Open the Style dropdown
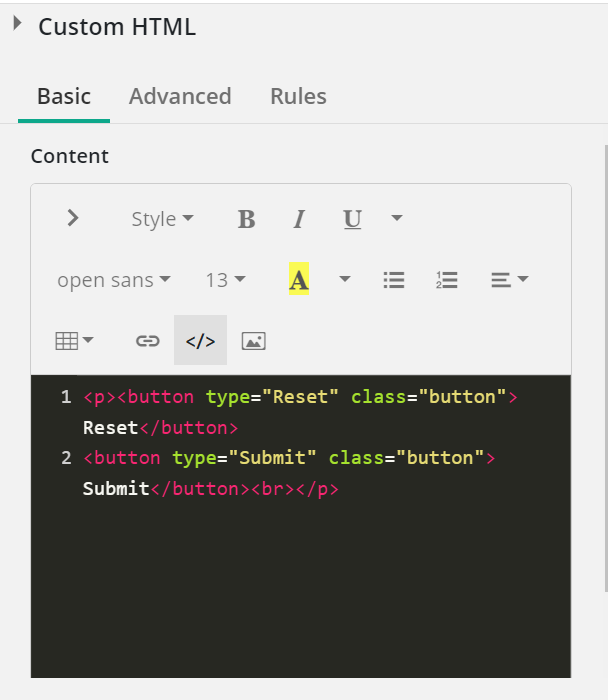 (x=162, y=219)
